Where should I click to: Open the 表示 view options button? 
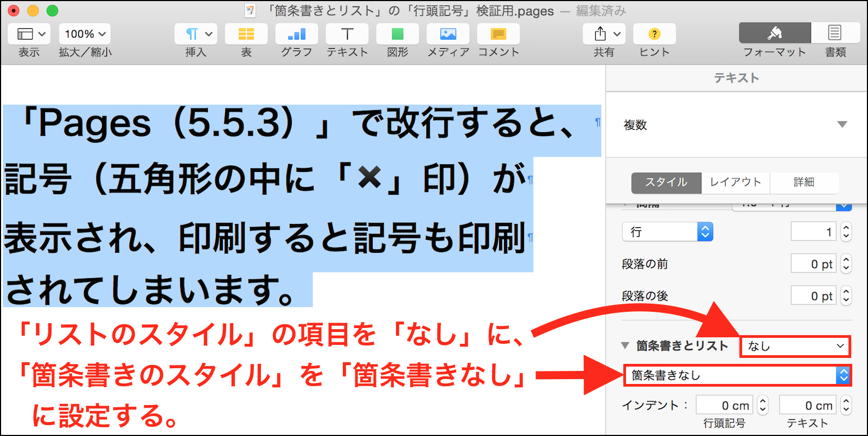click(29, 34)
